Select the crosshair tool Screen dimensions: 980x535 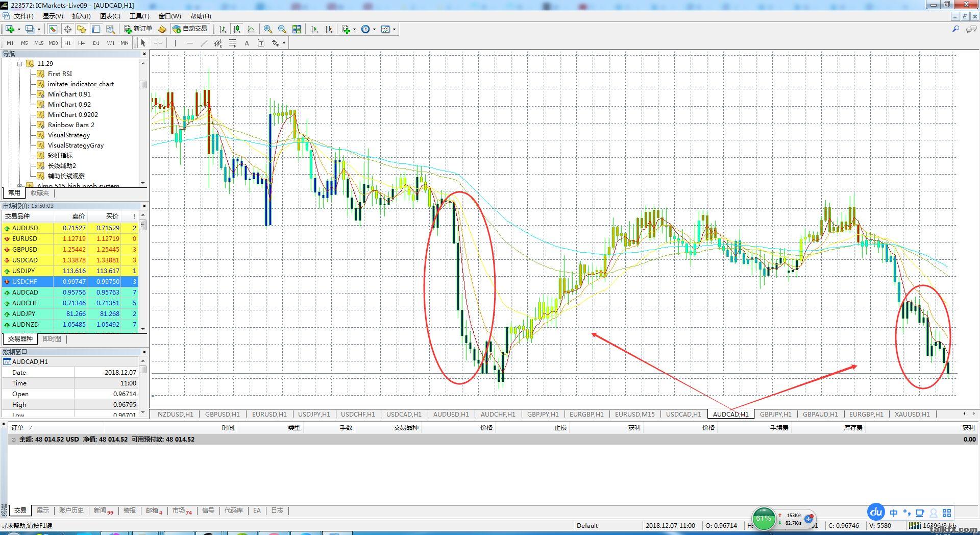point(158,43)
